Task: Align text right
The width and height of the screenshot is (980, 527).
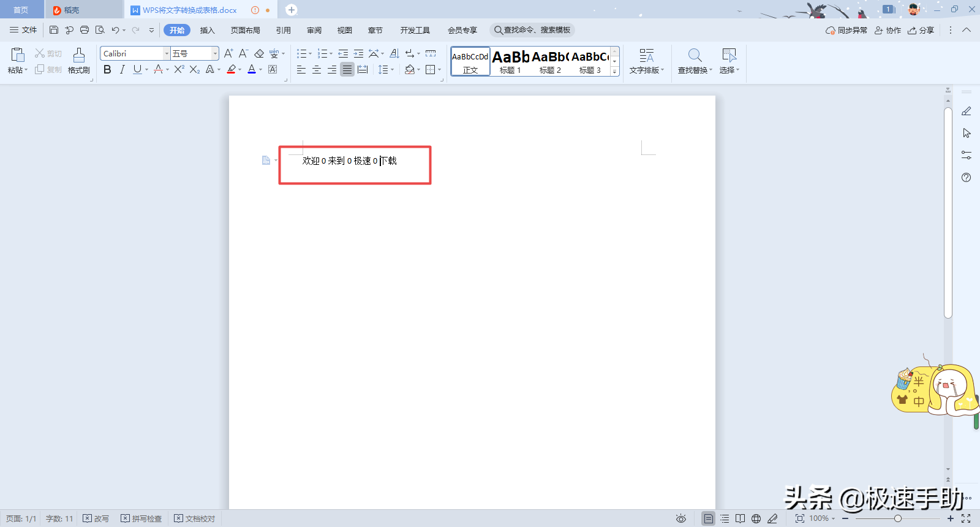Action: click(332, 69)
